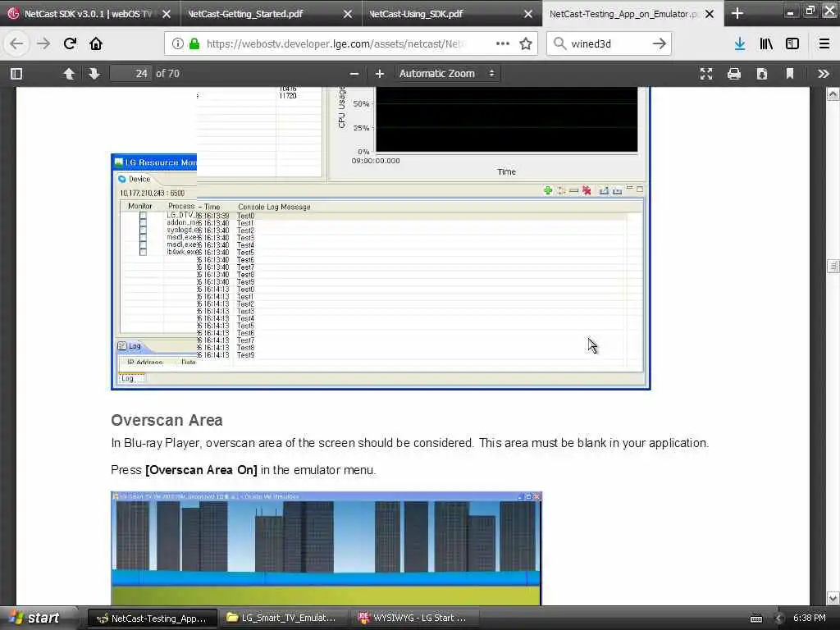Open LG_Smart_TV_Emulator folder from taskbar
The width and height of the screenshot is (840, 630).
tap(283, 619)
